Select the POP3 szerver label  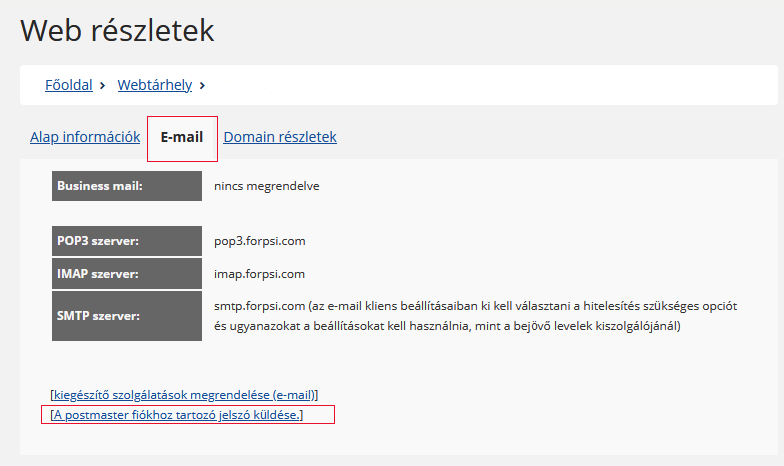(x=127, y=241)
